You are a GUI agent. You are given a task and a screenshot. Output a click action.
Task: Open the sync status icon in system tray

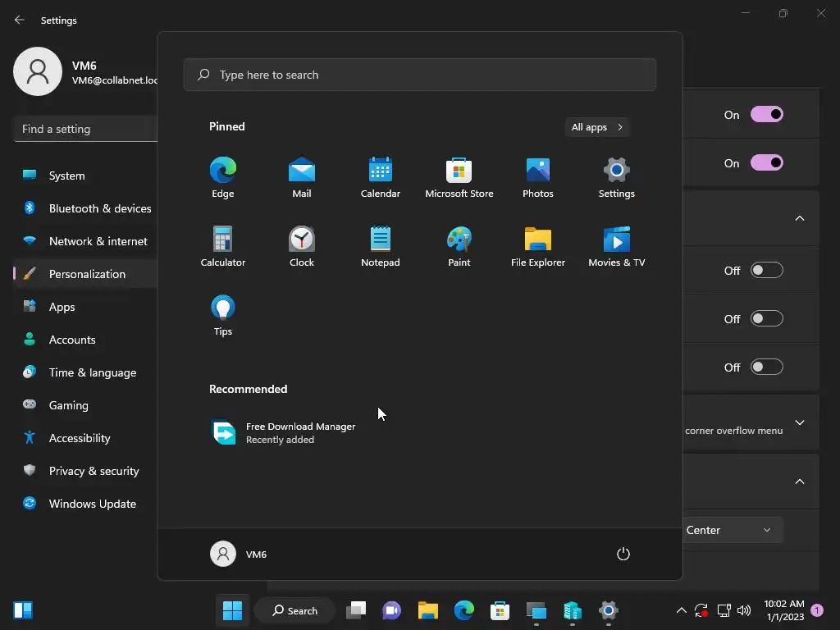coord(702,610)
